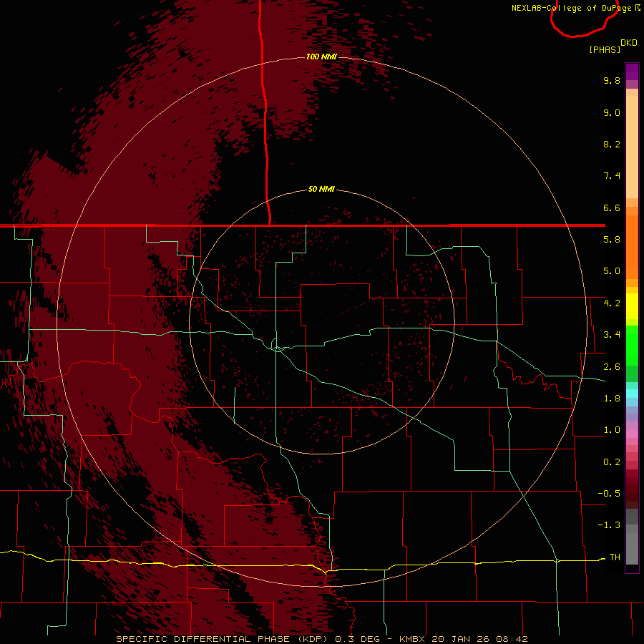This screenshot has width=644, height=644.
Task: Click the [PHAS] label above the color scale
Action: point(605,49)
